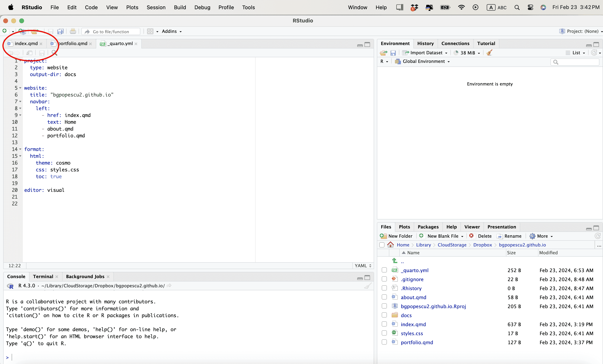Click the Print document icon

(73, 31)
